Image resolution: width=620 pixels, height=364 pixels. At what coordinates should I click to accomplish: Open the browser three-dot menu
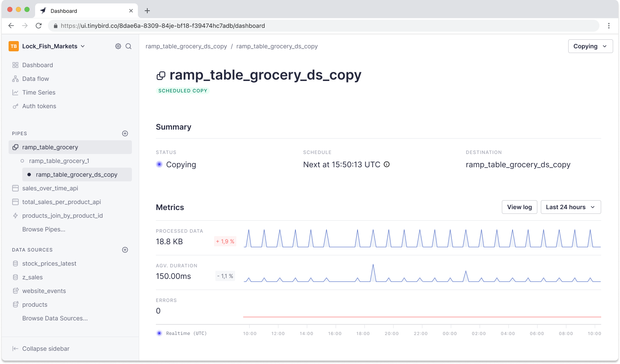click(x=608, y=26)
